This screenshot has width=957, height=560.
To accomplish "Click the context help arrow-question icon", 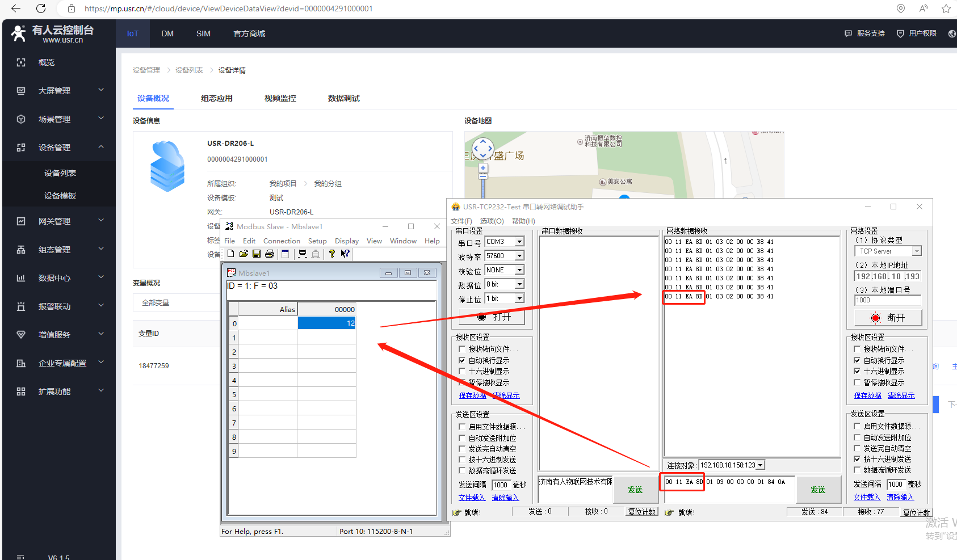I will pos(345,254).
